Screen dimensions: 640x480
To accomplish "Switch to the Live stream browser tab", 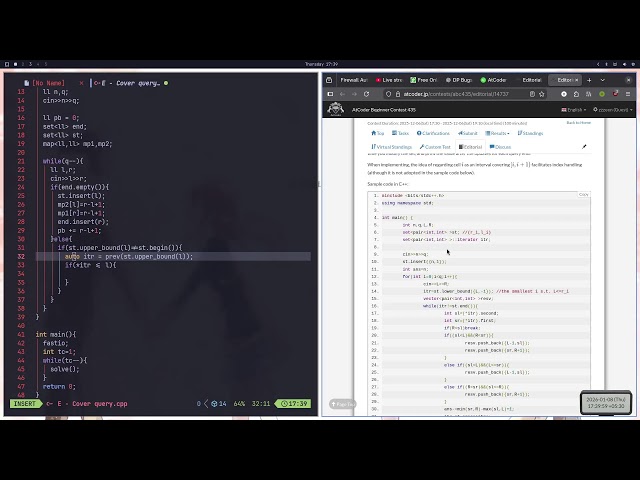I will pyautogui.click(x=389, y=80).
